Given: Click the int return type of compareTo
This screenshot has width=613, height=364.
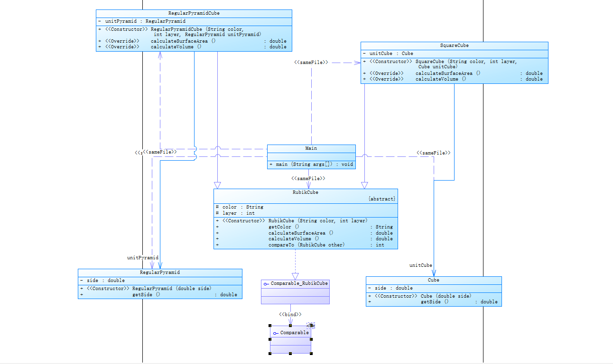Looking at the screenshot, I should pyautogui.click(x=380, y=245).
